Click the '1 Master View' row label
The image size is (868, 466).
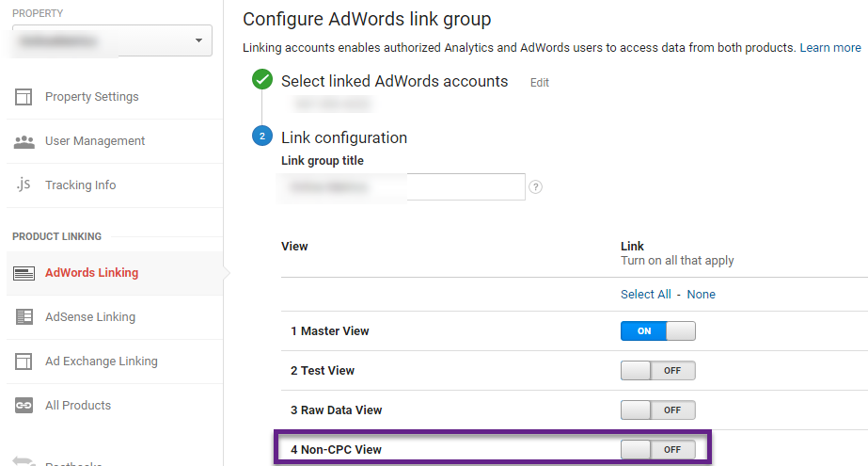[329, 330]
